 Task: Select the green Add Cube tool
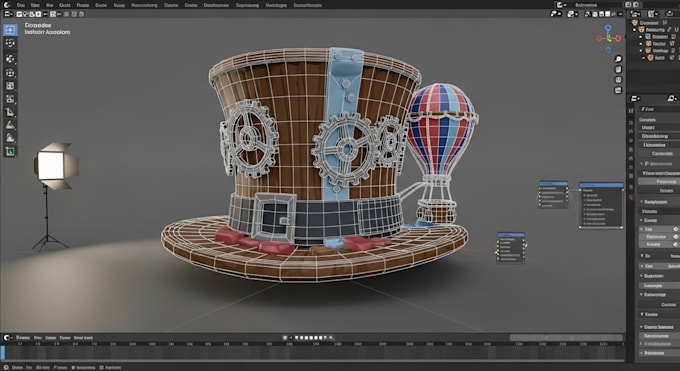point(10,151)
